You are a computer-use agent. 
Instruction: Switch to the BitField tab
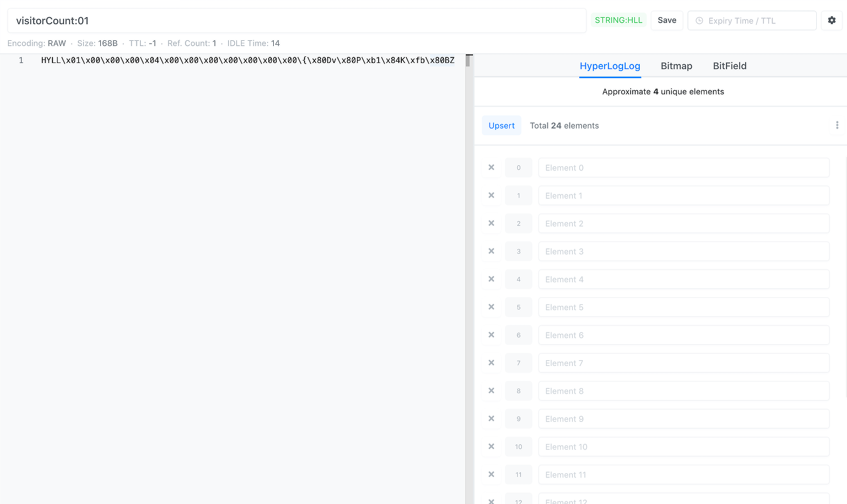[729, 66]
